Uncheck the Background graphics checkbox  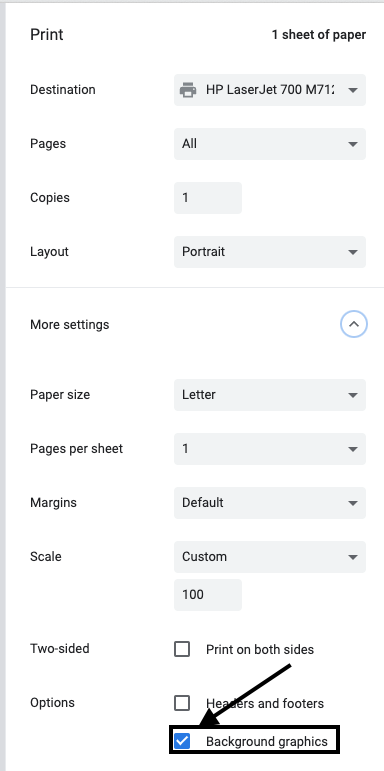[x=182, y=741]
